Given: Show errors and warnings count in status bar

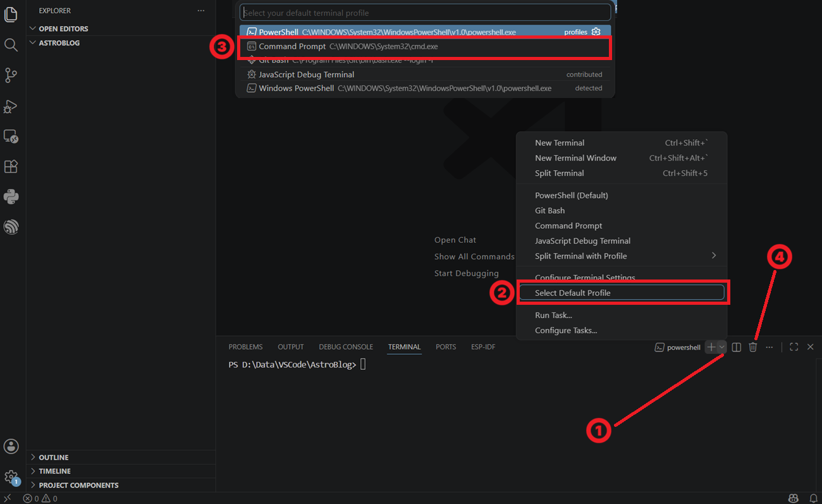Looking at the screenshot, I should pos(40,498).
